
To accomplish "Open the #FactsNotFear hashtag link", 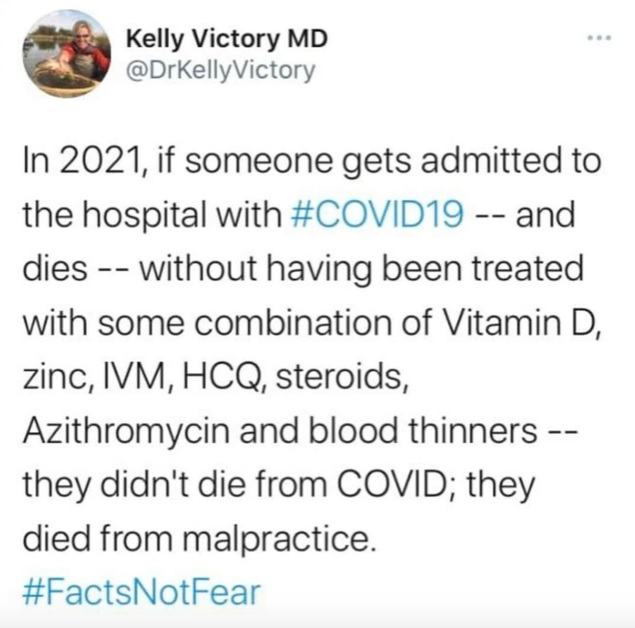I will [141, 593].
